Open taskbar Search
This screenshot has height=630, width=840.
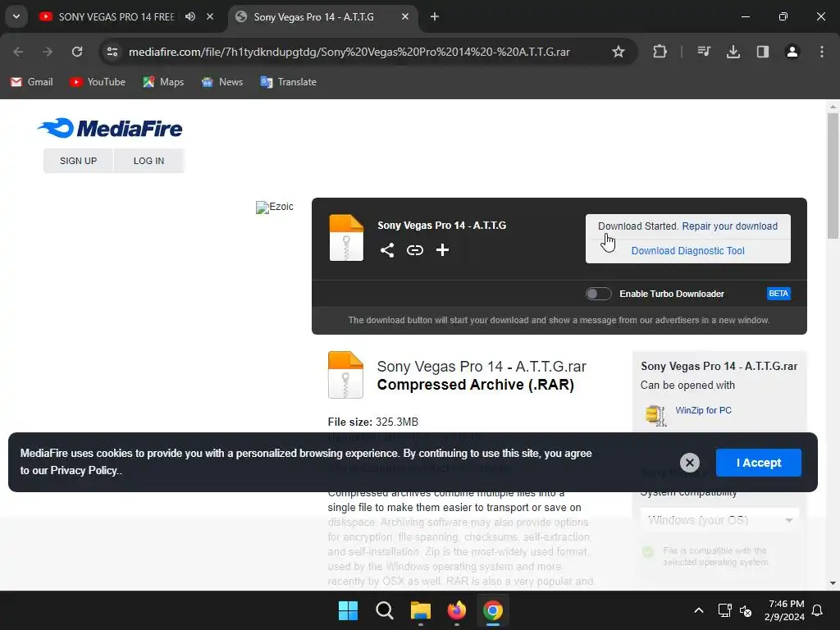point(384,610)
